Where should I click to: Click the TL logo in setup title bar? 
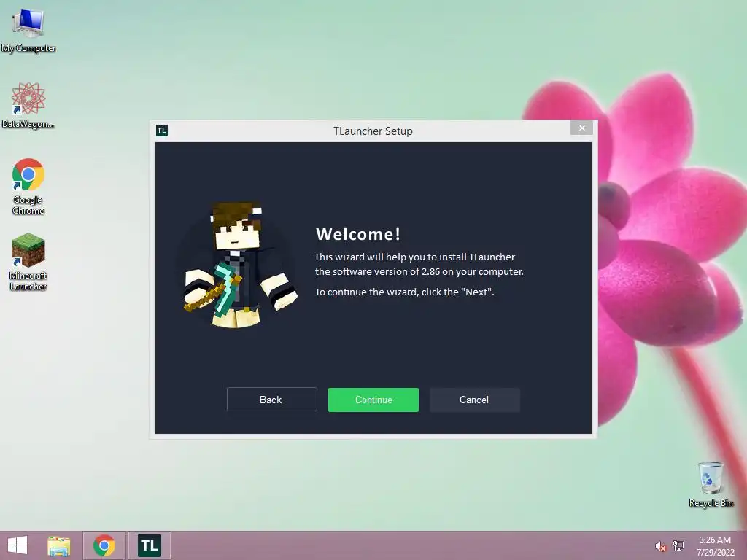(162, 131)
